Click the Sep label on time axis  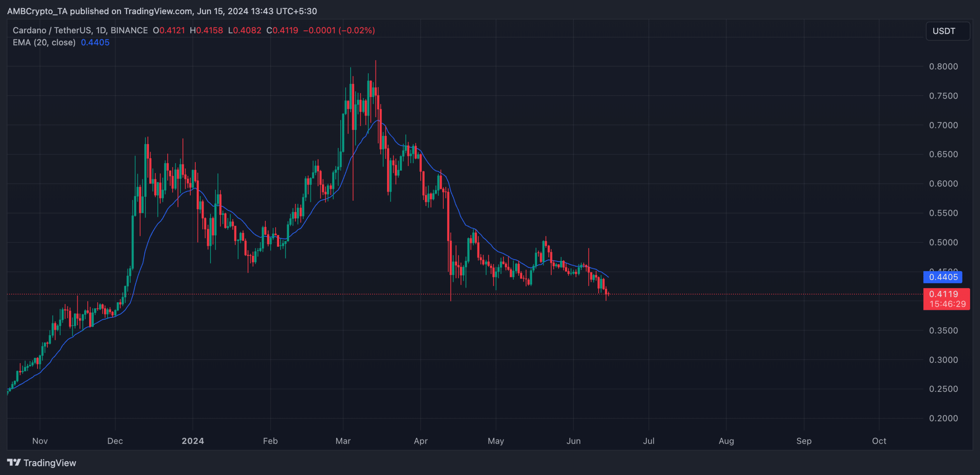(804, 441)
